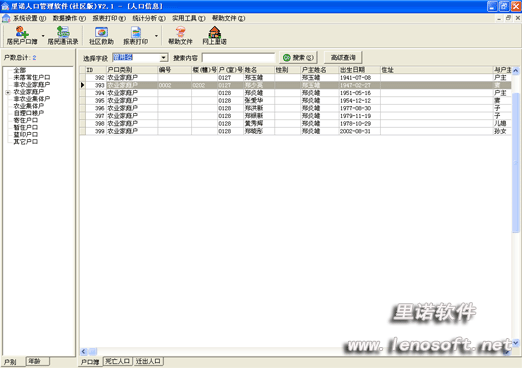
Task: Expand the arrow next to 报表打印 toolbar button
Action: [156, 36]
